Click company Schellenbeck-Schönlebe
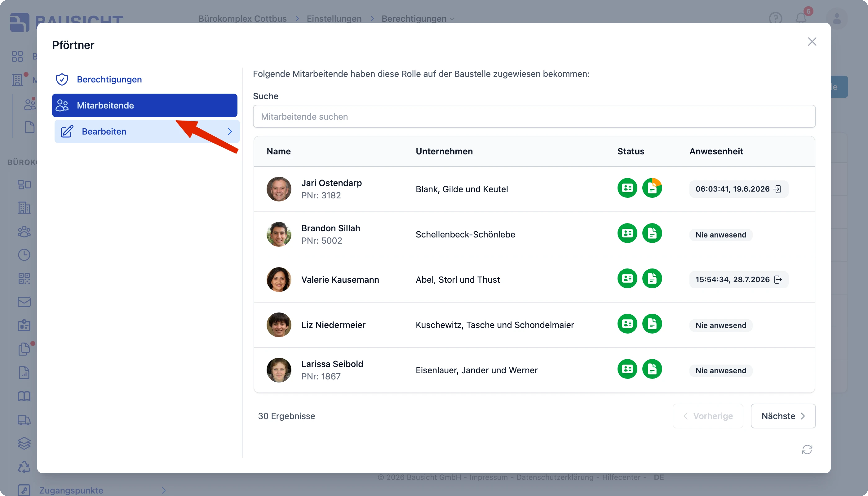This screenshot has width=868, height=496. tap(465, 234)
